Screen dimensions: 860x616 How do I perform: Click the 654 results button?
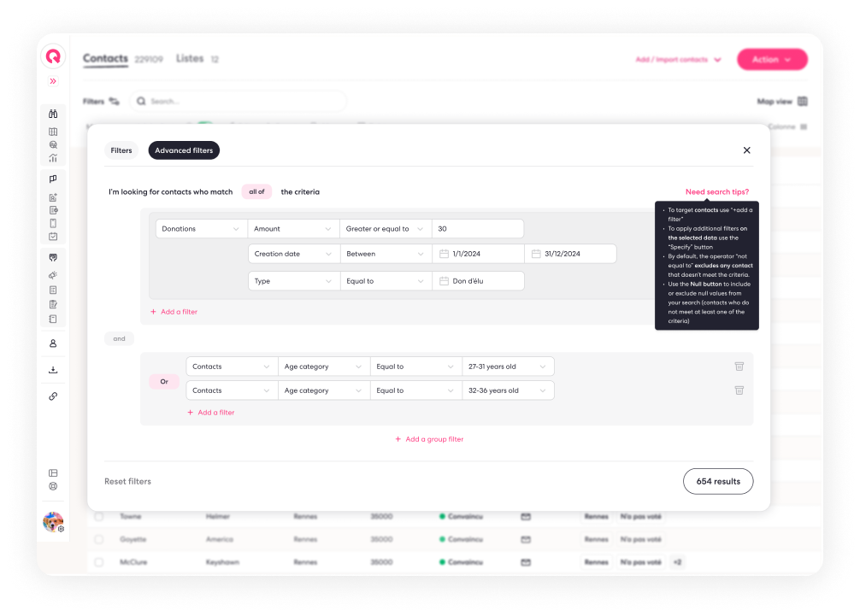(x=718, y=481)
